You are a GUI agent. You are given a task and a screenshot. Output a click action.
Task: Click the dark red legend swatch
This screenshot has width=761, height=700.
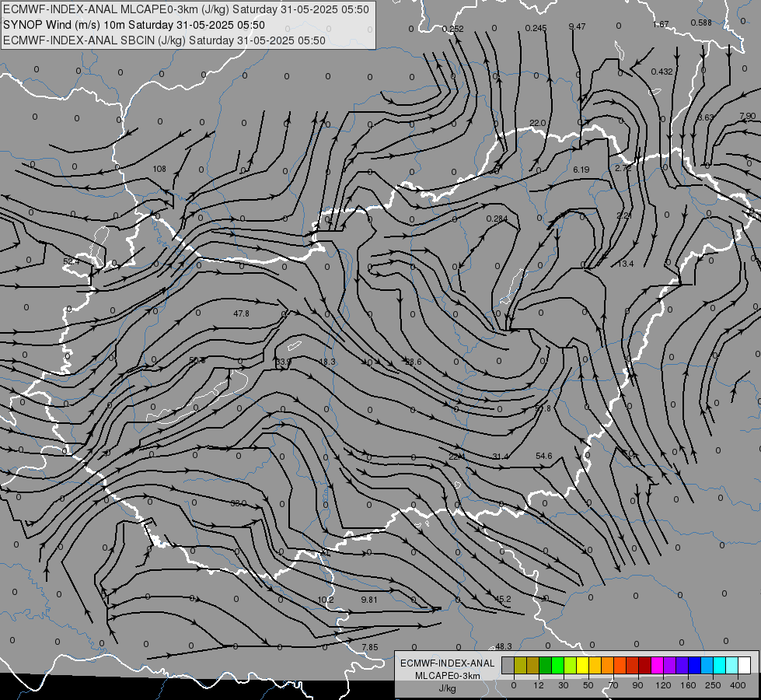coord(645,665)
